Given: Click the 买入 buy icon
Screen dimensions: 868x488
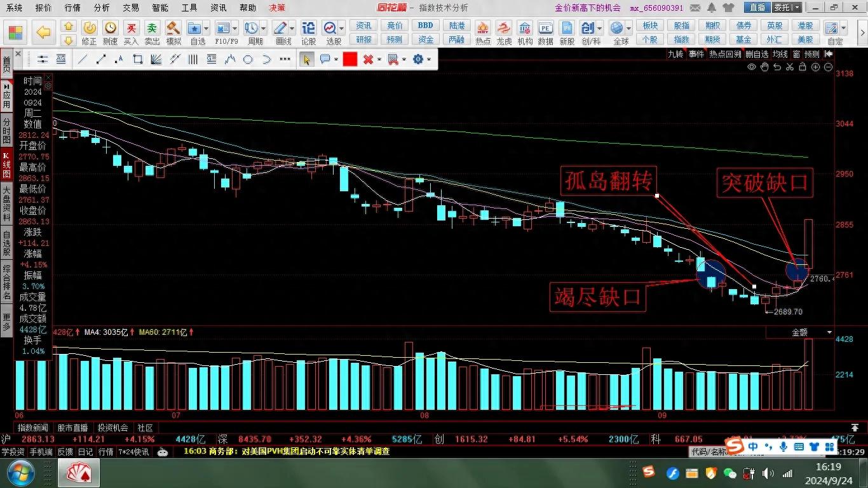Looking at the screenshot, I should tap(131, 33).
